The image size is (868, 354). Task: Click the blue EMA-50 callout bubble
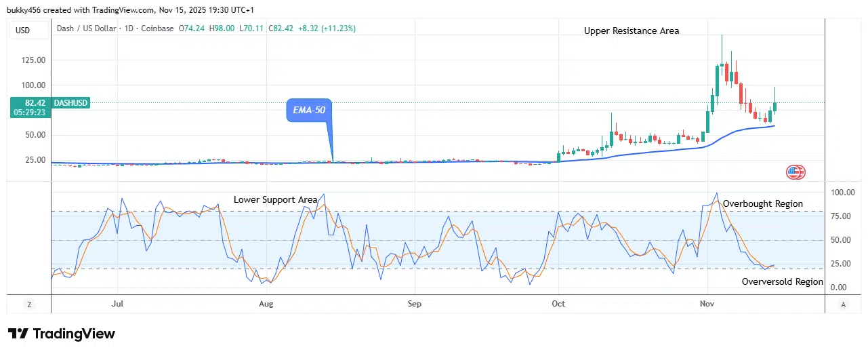[x=310, y=111]
